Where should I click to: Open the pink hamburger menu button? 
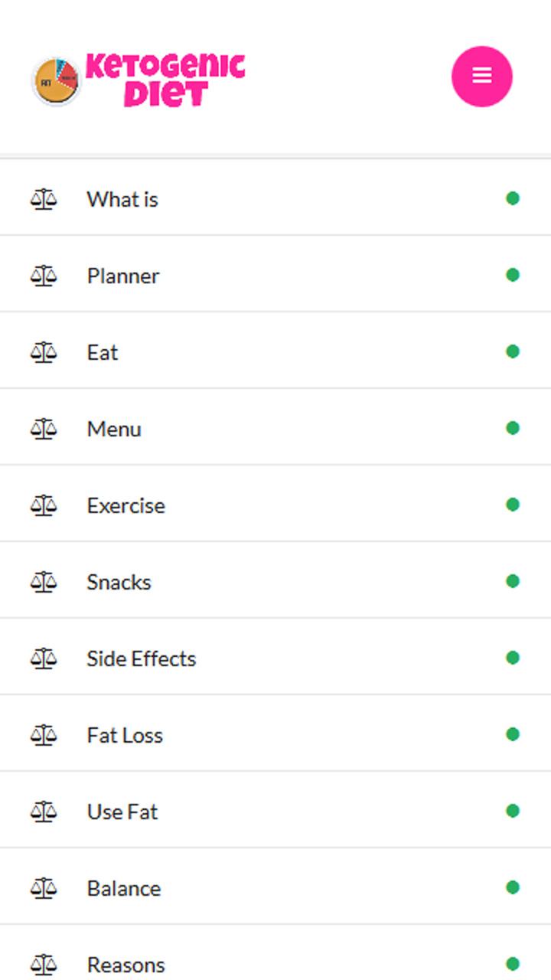pyautogui.click(x=481, y=76)
